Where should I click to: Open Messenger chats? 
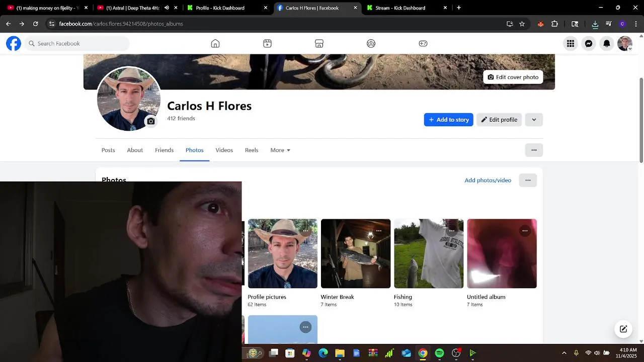pyautogui.click(x=588, y=44)
